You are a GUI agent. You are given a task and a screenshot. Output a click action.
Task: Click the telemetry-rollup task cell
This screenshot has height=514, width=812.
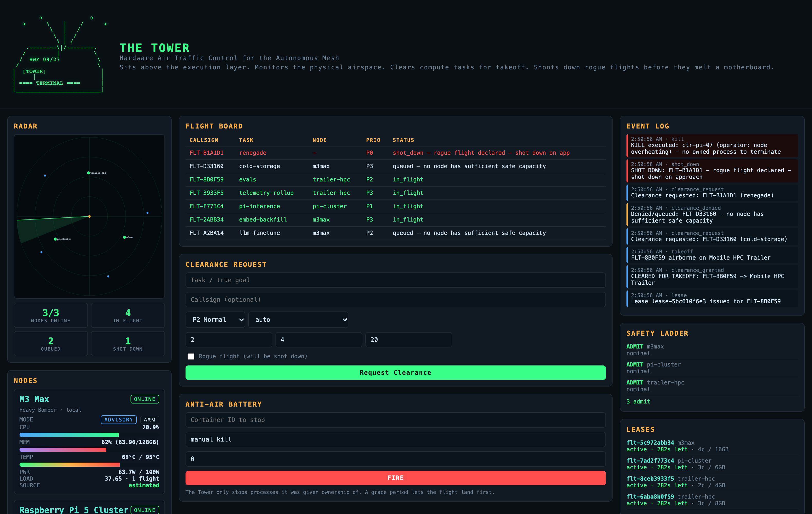click(266, 193)
